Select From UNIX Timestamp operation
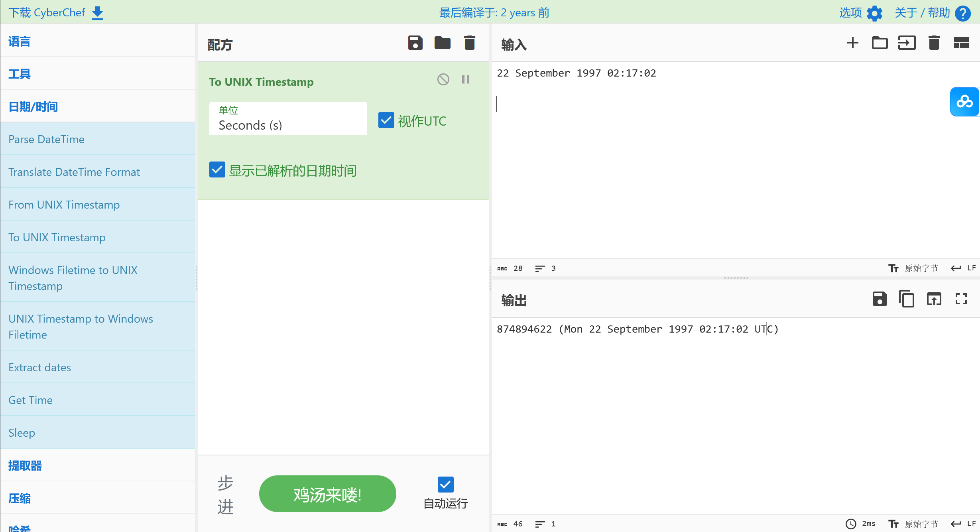 98,205
